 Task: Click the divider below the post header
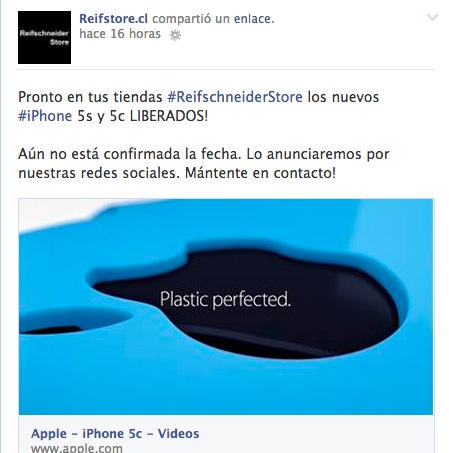(x=226, y=69)
